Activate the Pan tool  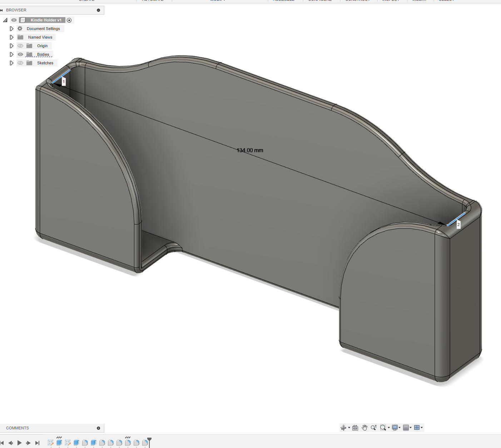coord(364,427)
